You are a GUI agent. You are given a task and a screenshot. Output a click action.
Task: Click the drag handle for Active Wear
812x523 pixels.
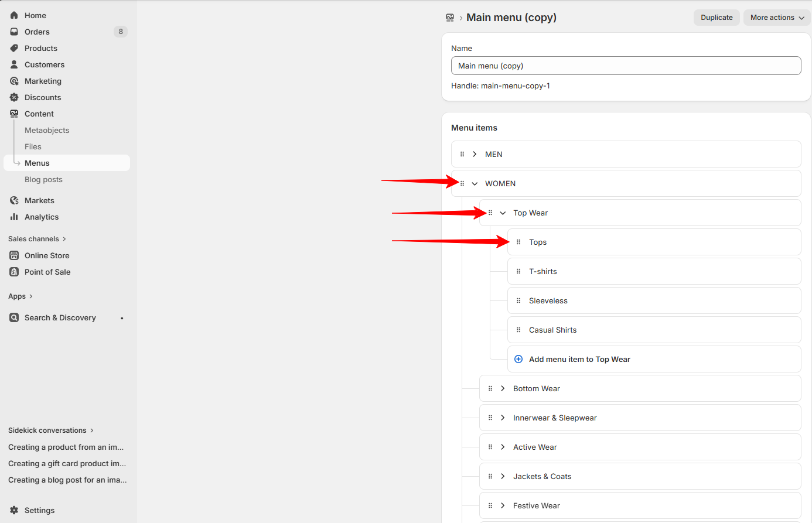pos(490,447)
